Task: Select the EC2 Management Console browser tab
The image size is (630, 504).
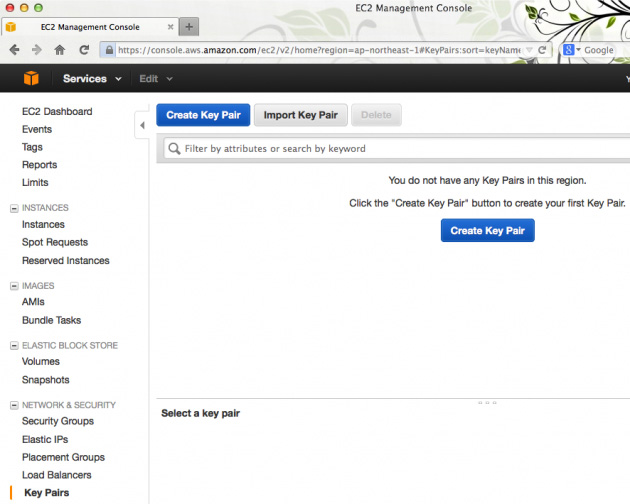Action: pyautogui.click(x=90, y=27)
